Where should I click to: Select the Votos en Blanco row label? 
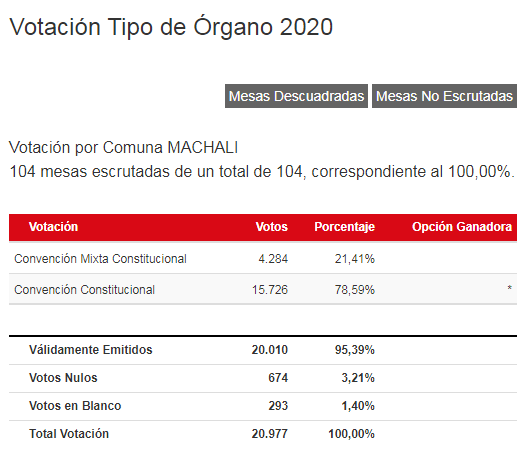point(75,406)
